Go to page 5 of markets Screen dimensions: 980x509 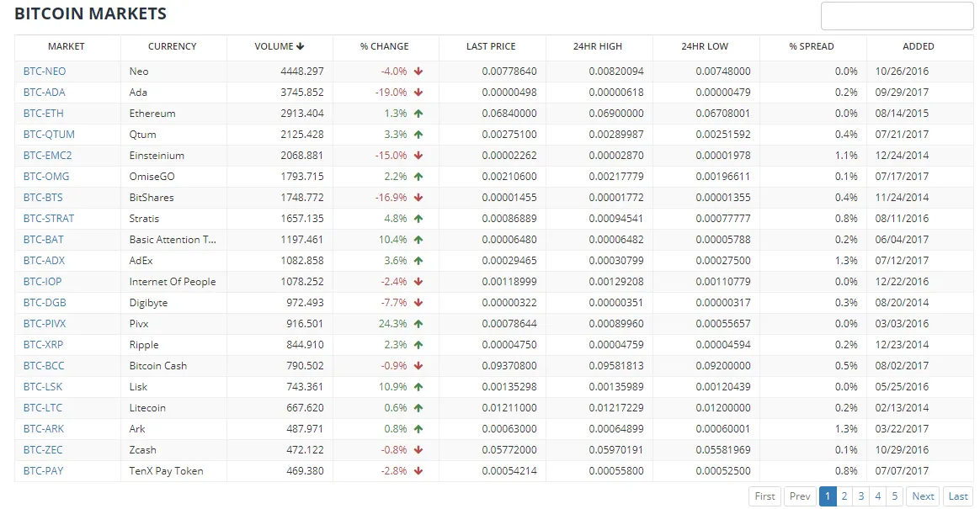pos(894,496)
